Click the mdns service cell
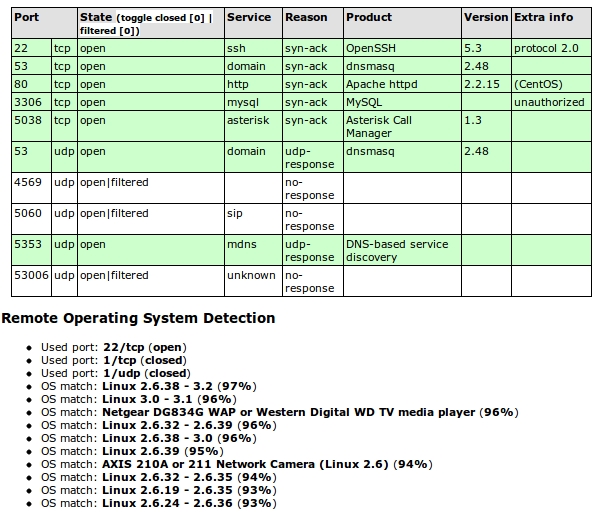Screen dimensions: 596x512 click(x=253, y=250)
